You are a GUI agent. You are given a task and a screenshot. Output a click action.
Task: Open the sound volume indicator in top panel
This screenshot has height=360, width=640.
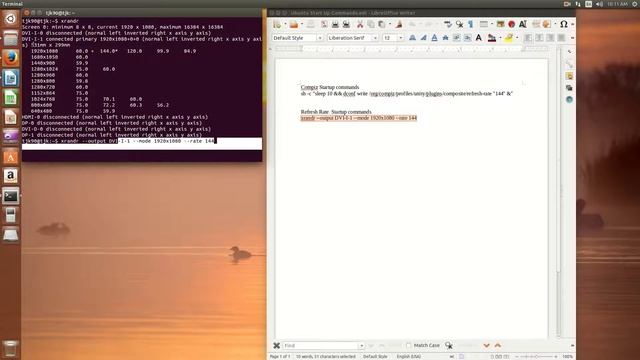pos(599,4)
